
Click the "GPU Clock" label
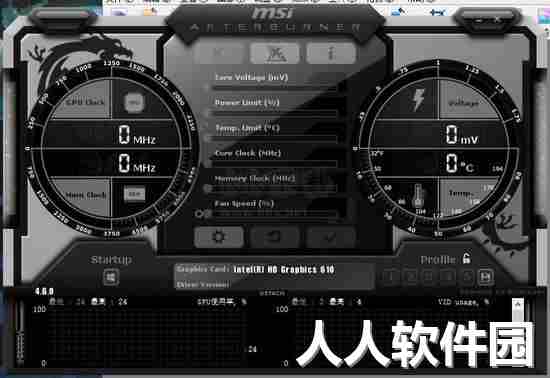[85, 102]
